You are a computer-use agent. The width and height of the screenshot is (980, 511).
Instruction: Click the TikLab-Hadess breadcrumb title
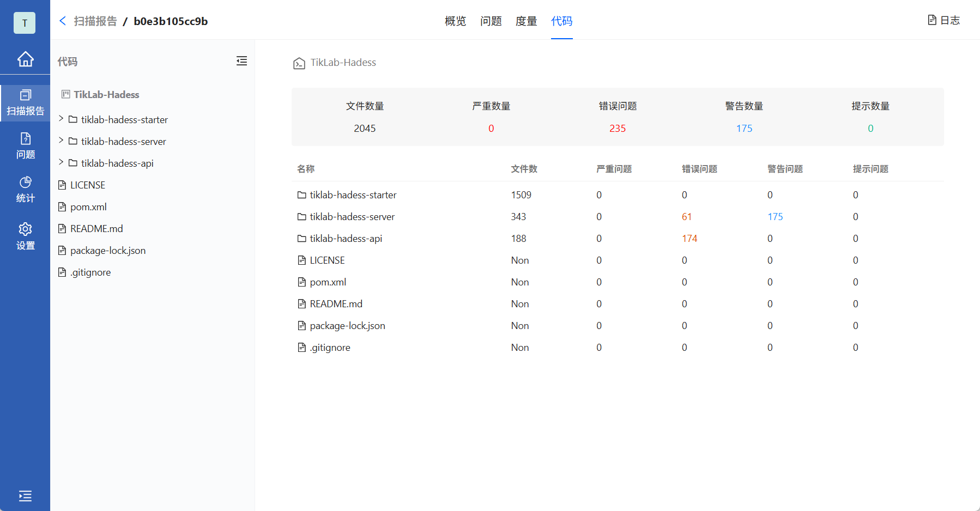click(343, 63)
